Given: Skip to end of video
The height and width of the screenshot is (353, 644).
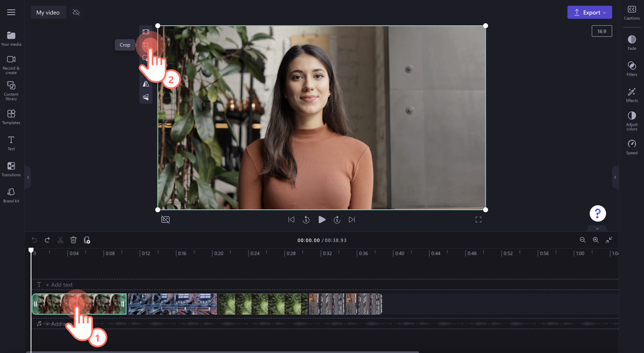Looking at the screenshot, I should [352, 220].
